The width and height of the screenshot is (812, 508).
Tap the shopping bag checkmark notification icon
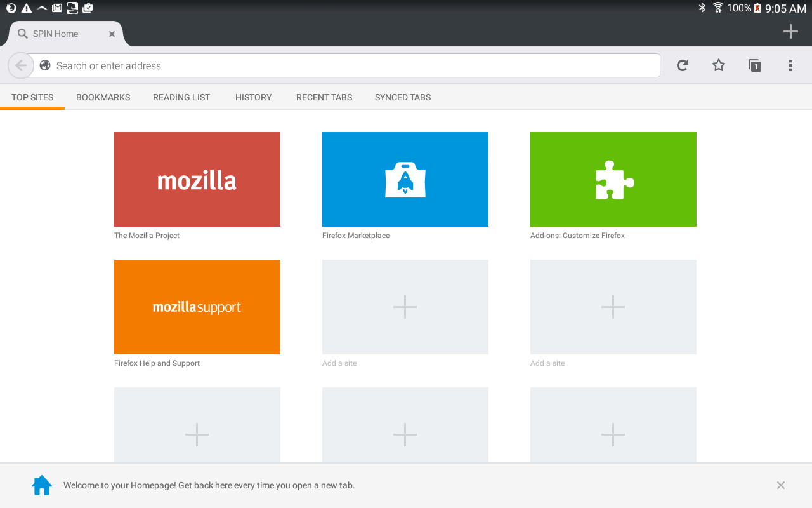pos(88,8)
